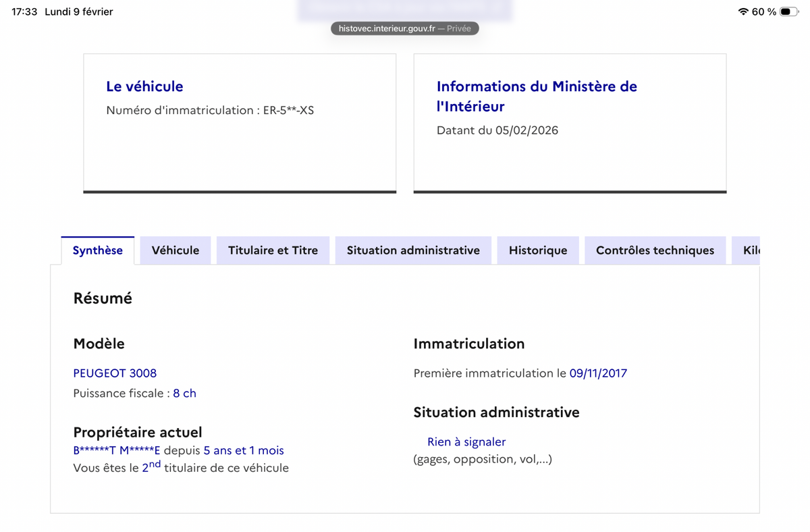Tap the Wi-Fi status icon
This screenshot has width=810, height=532.
coord(743,11)
